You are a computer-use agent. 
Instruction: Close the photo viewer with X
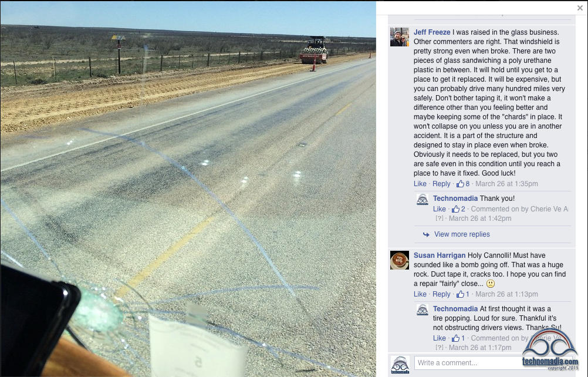point(580,8)
